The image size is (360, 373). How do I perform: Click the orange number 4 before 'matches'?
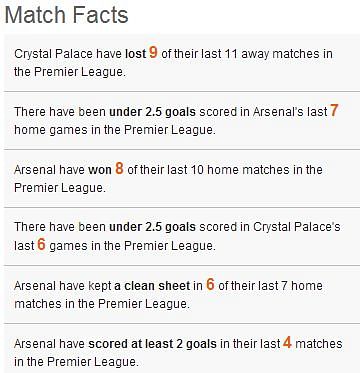coord(287,342)
